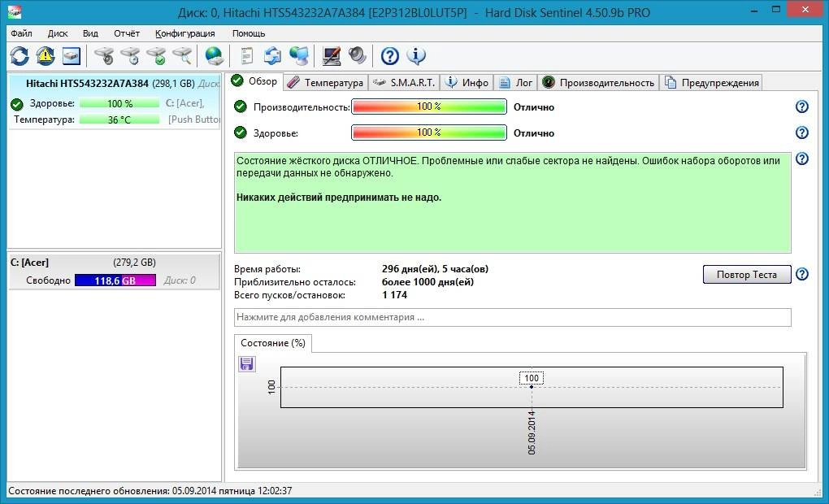Maximize the Hard Disk Sentinel window
Image resolution: width=829 pixels, height=504 pixels.
click(776, 10)
